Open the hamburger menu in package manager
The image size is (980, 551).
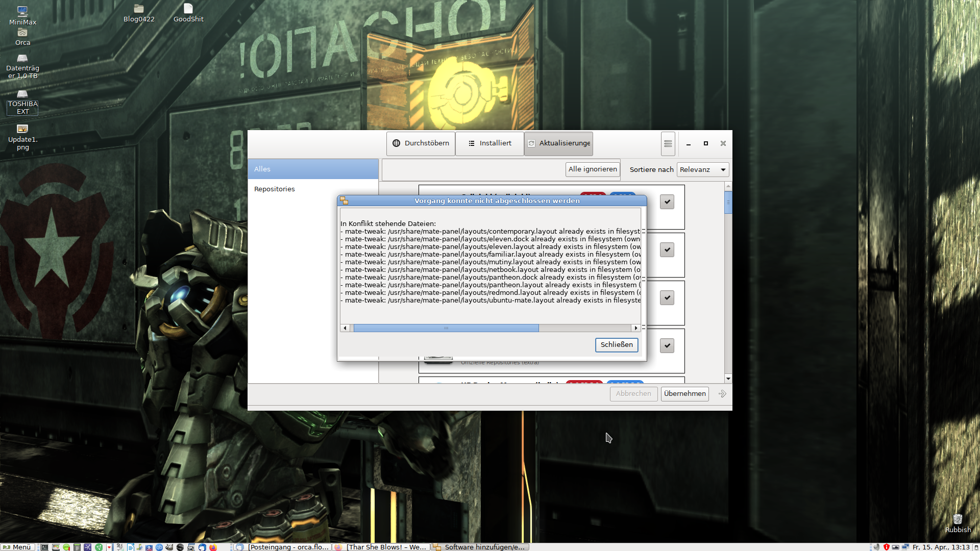668,143
